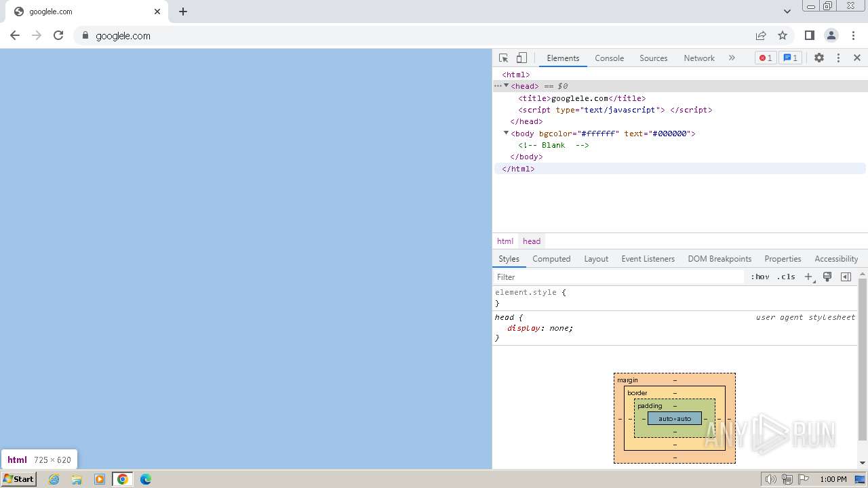Select the closing html tag line
Image resolution: width=868 pixels, height=488 pixels.
(518, 169)
